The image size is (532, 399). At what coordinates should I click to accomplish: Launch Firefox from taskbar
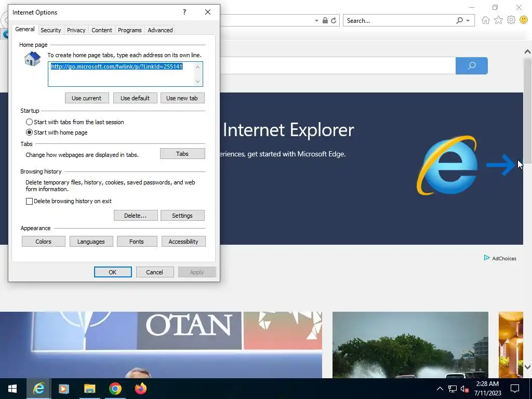tap(140, 389)
